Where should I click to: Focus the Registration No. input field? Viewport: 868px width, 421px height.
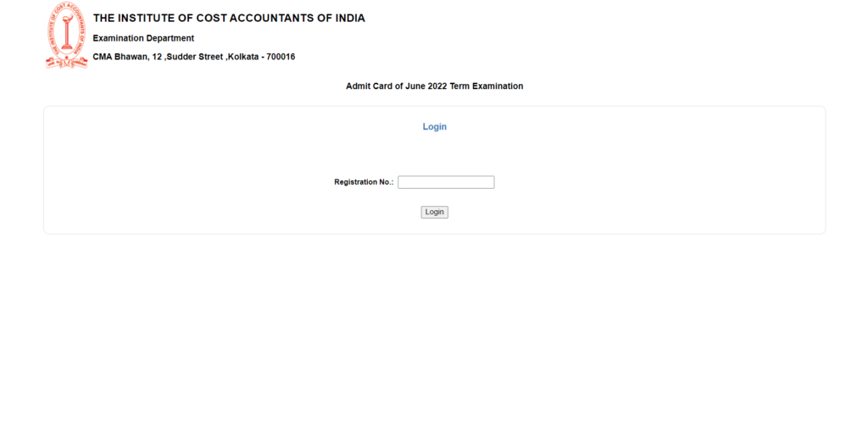pyautogui.click(x=446, y=182)
